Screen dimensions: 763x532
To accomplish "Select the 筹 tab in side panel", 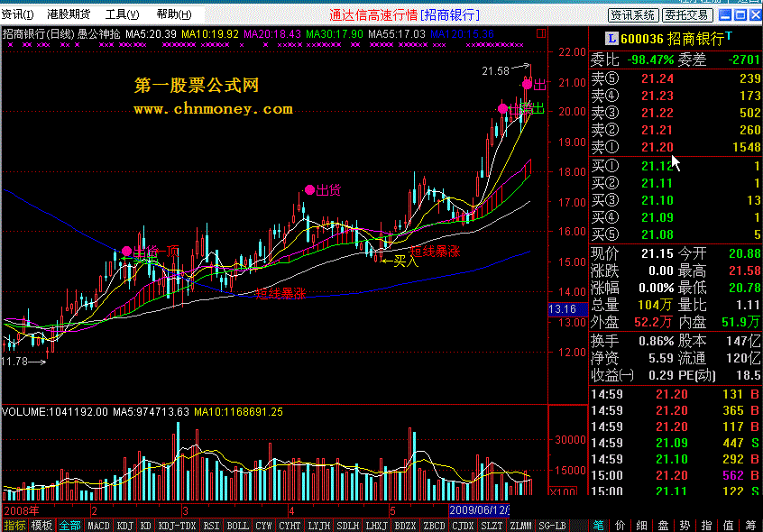I will point(751,525).
